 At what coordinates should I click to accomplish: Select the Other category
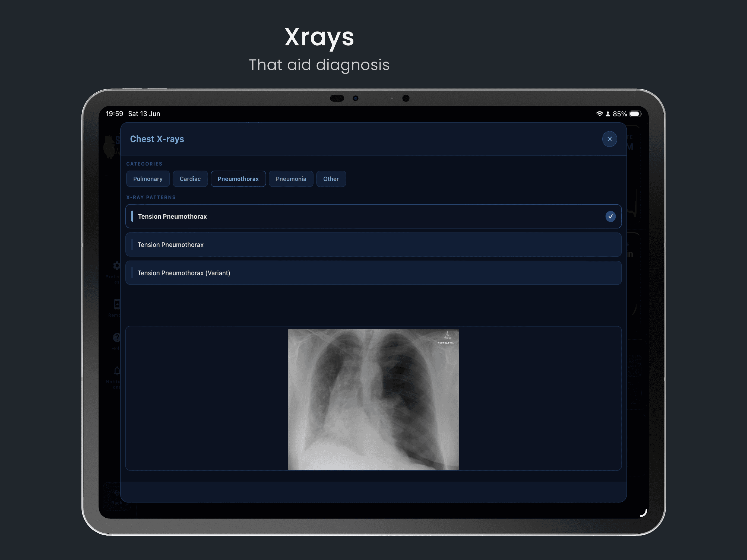tap(331, 179)
